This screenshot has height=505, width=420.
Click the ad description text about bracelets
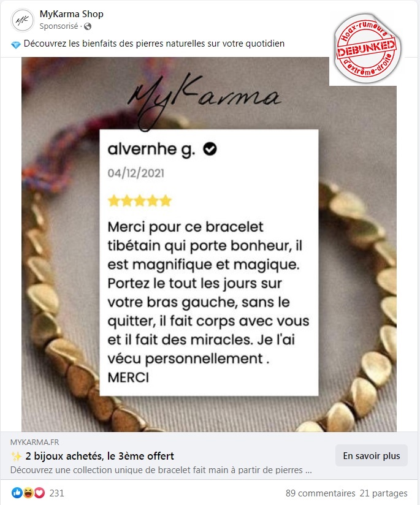click(x=161, y=470)
